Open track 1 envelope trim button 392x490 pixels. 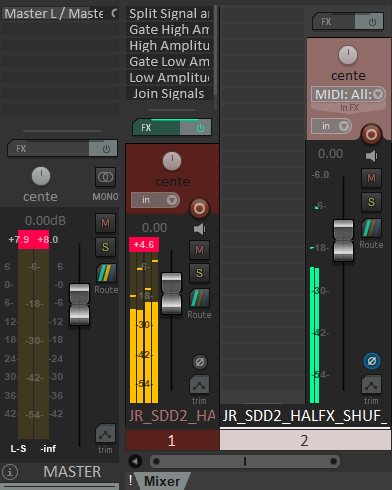(199, 385)
